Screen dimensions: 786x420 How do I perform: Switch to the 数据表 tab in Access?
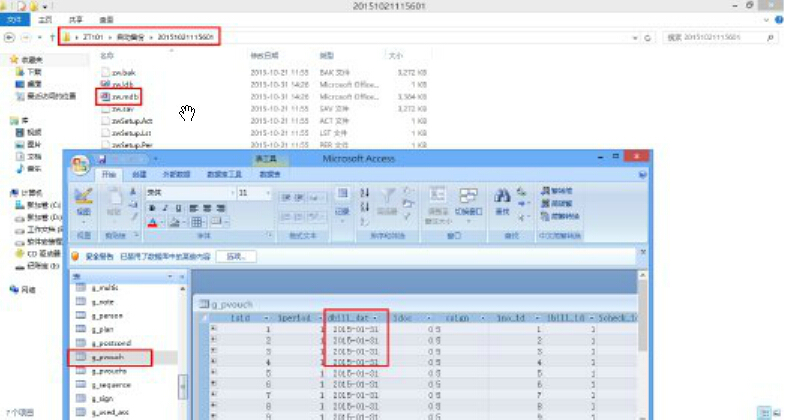point(270,174)
